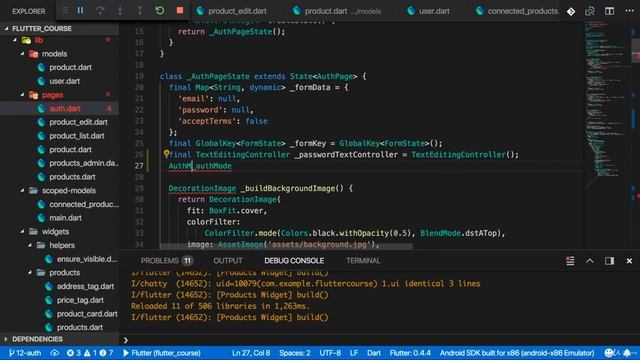Open connected_products editor tab

pyautogui.click(x=517, y=11)
